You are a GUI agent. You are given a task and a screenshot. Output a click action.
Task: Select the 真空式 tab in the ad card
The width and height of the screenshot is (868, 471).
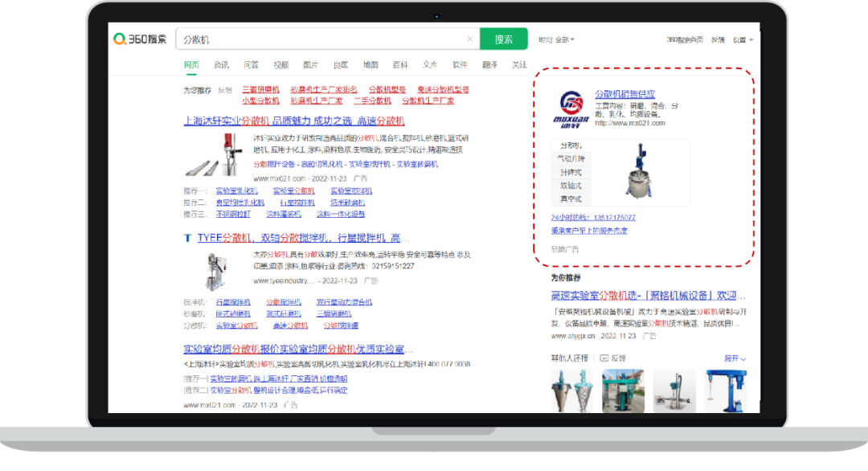[x=571, y=199]
